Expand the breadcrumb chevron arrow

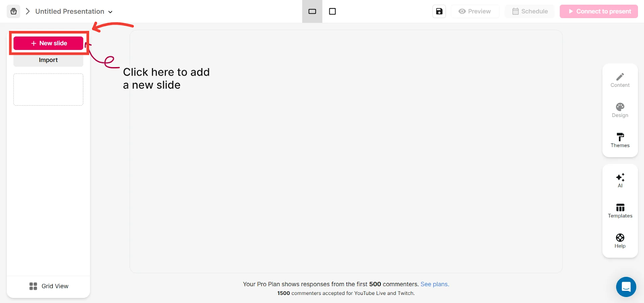coord(28,11)
